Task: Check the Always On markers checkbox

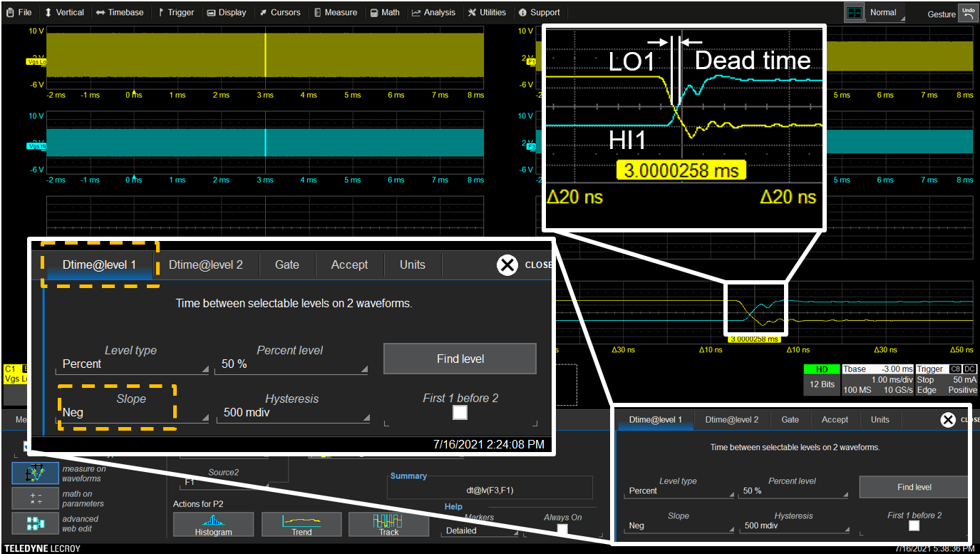Action: point(562,529)
